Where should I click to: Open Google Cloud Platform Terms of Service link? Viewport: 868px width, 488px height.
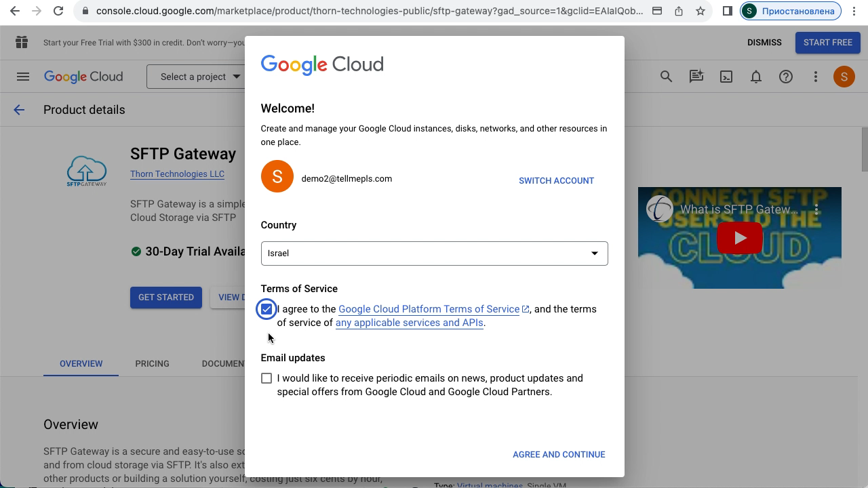point(429,309)
